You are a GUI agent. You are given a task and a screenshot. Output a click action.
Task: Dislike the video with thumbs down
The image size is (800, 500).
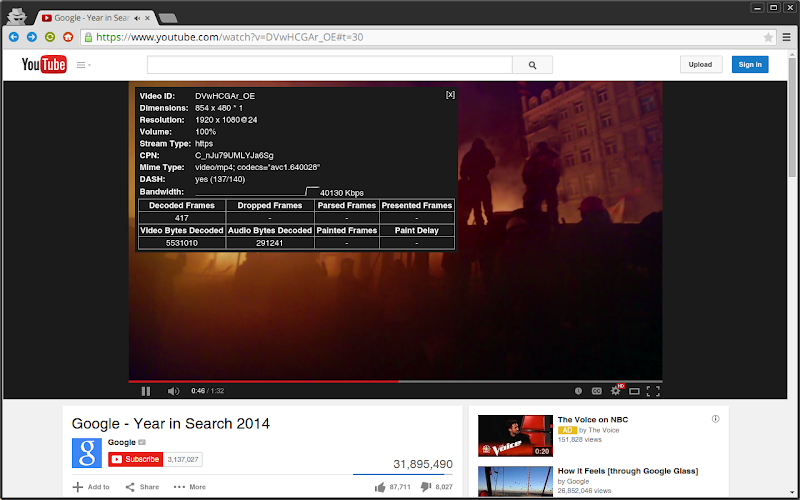tap(437, 487)
